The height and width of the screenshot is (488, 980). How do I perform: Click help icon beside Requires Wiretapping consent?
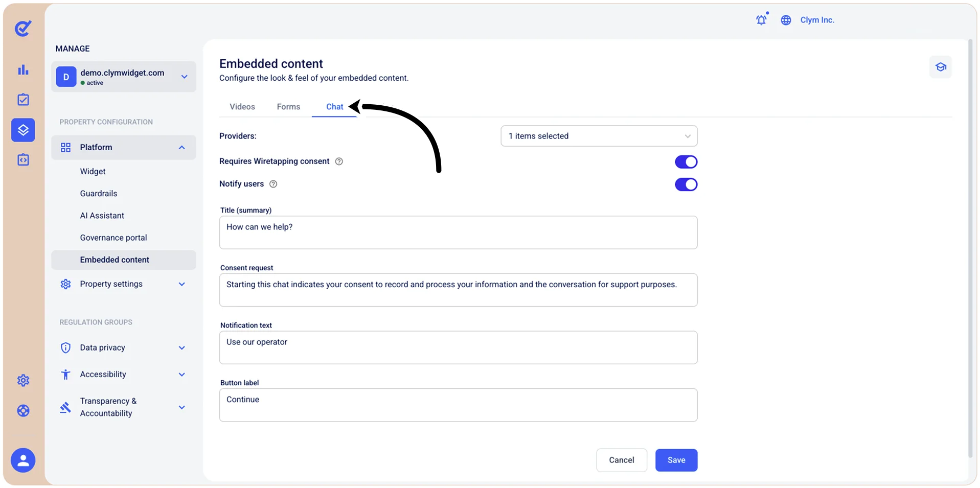click(x=339, y=161)
